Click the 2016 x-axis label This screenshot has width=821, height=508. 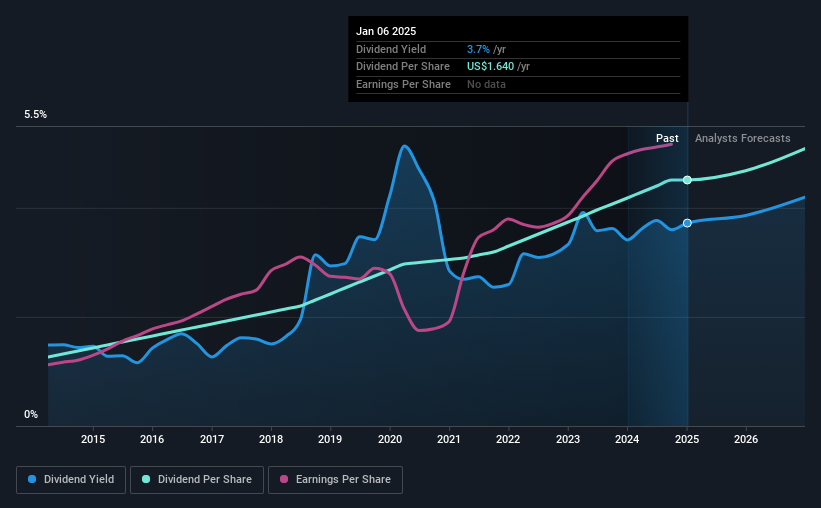152,439
